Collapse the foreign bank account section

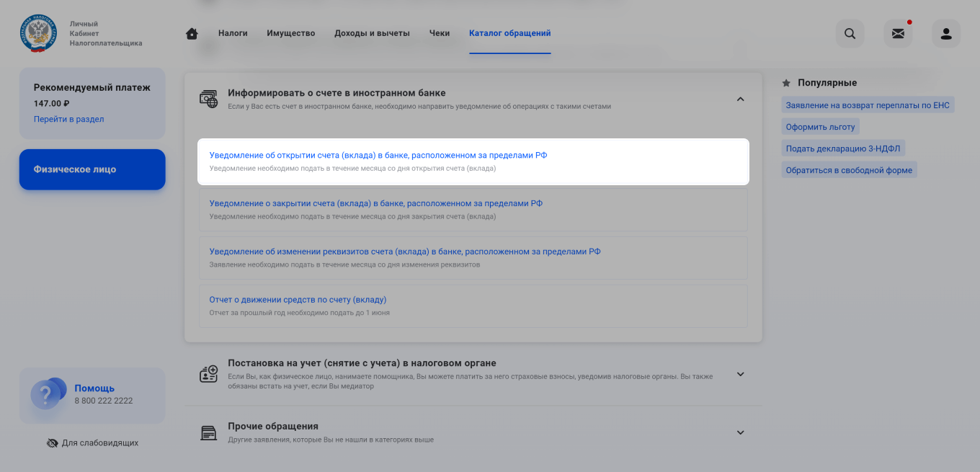(x=740, y=99)
